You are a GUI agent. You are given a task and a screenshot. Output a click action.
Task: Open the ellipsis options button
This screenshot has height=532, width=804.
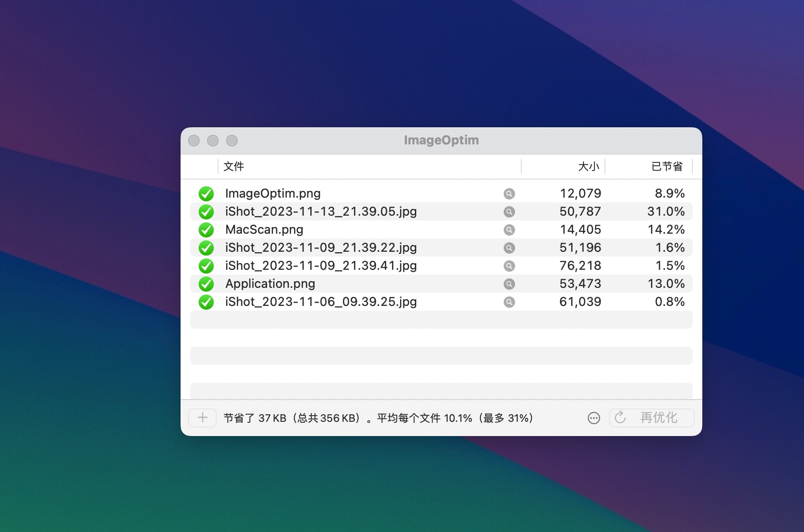tap(593, 418)
